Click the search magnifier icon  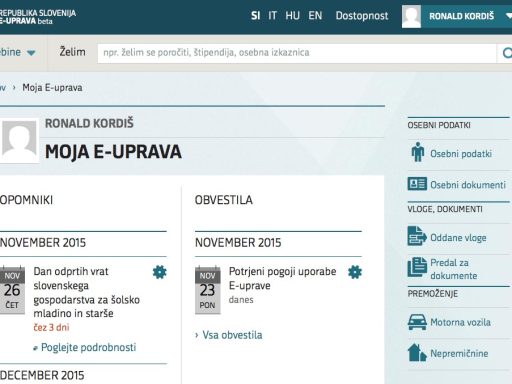[507, 53]
